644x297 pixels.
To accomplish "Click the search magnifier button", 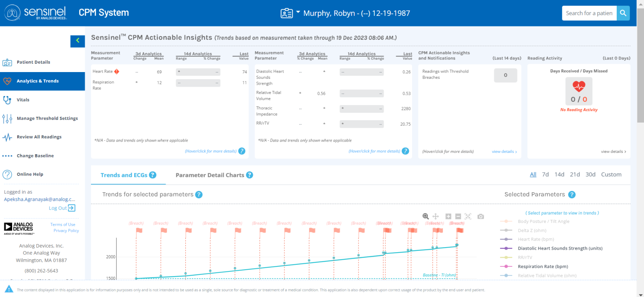I will (x=623, y=13).
